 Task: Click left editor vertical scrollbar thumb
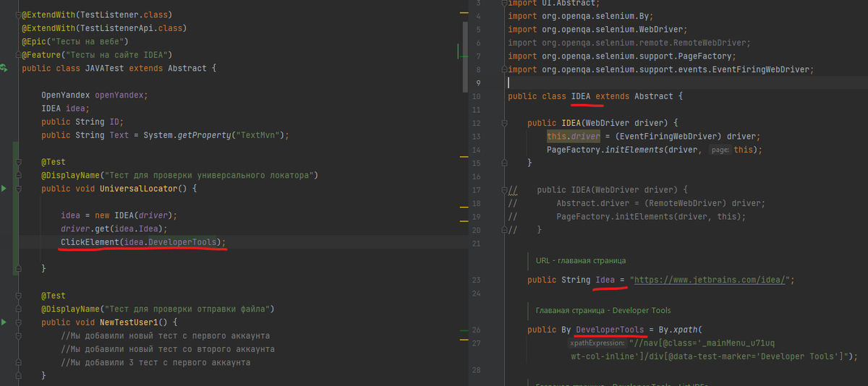click(x=464, y=58)
